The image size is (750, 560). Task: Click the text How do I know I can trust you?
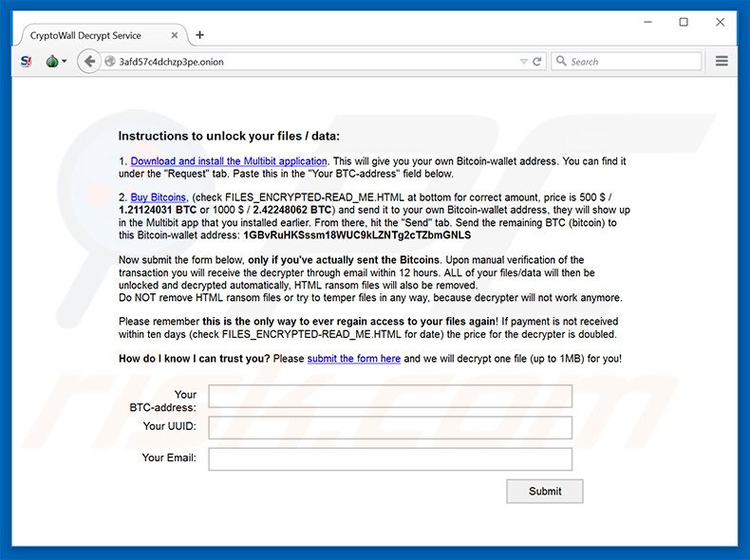[195, 359]
